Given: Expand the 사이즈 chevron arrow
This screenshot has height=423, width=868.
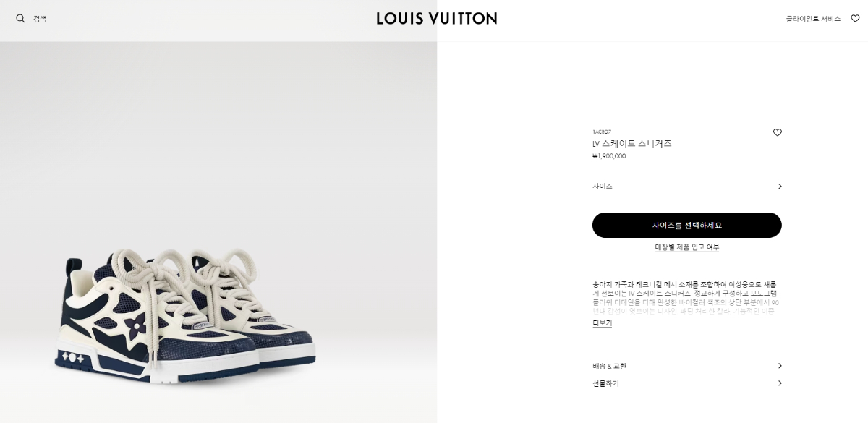Looking at the screenshot, I should click(x=780, y=187).
